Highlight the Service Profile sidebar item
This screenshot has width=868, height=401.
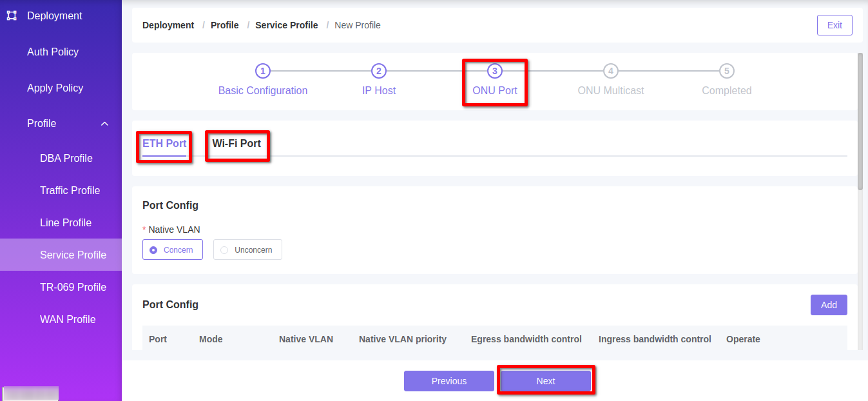pyautogui.click(x=73, y=255)
